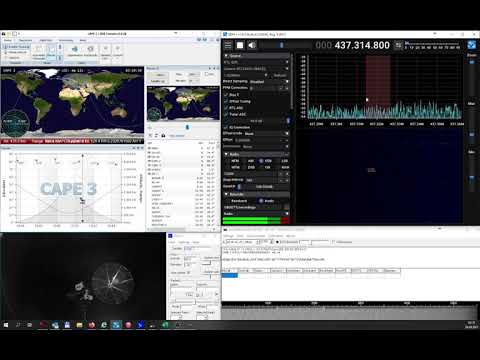480x360 pixels.
Task: Click the PPM Correction stepper arrows
Action: [x=284, y=88]
